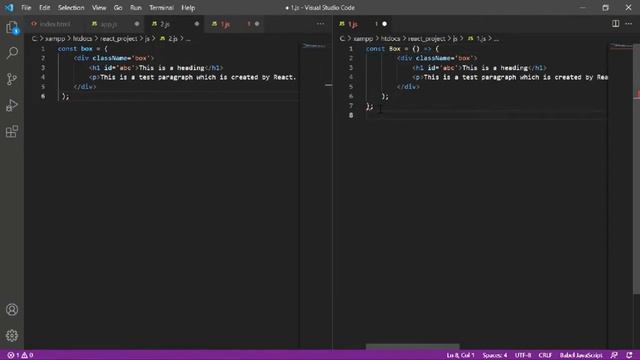This screenshot has height=360, width=640.
Task: Open the Selection menu
Action: [71, 8]
